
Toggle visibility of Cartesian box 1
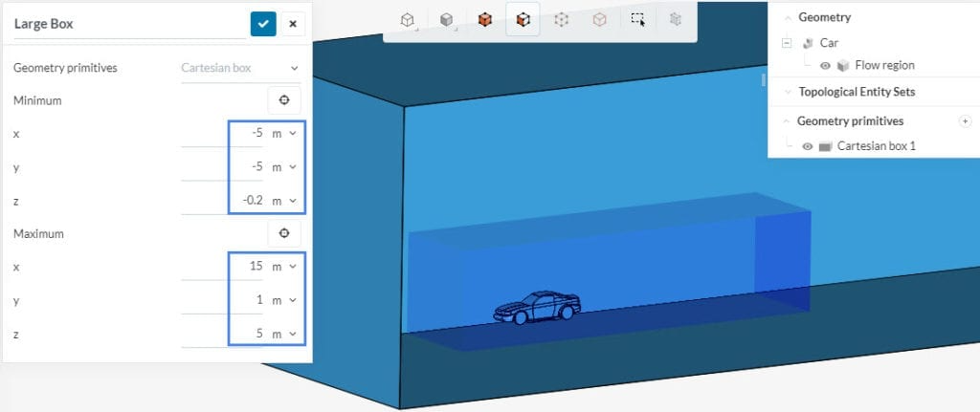pos(807,146)
